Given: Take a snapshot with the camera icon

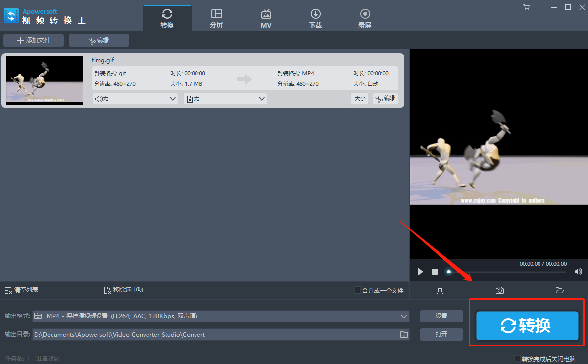Looking at the screenshot, I should [x=499, y=290].
